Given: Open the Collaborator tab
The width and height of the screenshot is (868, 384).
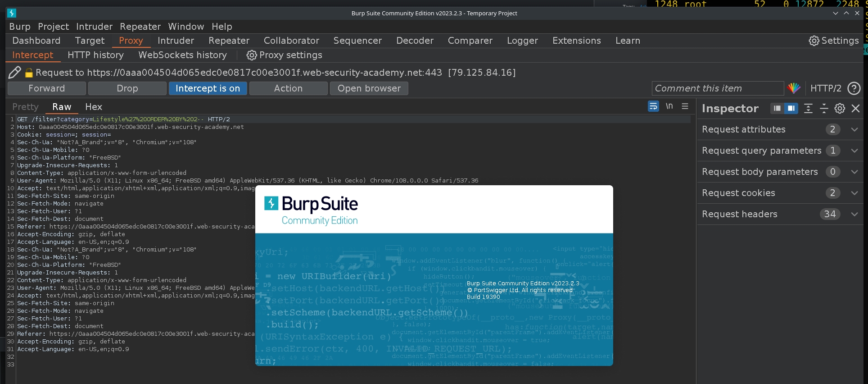Looking at the screenshot, I should tap(291, 41).
